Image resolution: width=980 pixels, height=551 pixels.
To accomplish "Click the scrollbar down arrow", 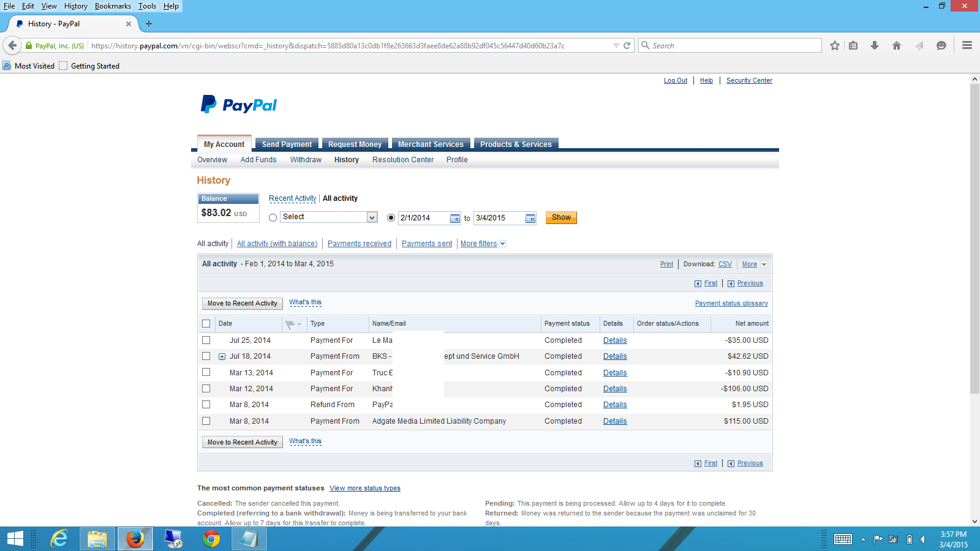I will (974, 522).
